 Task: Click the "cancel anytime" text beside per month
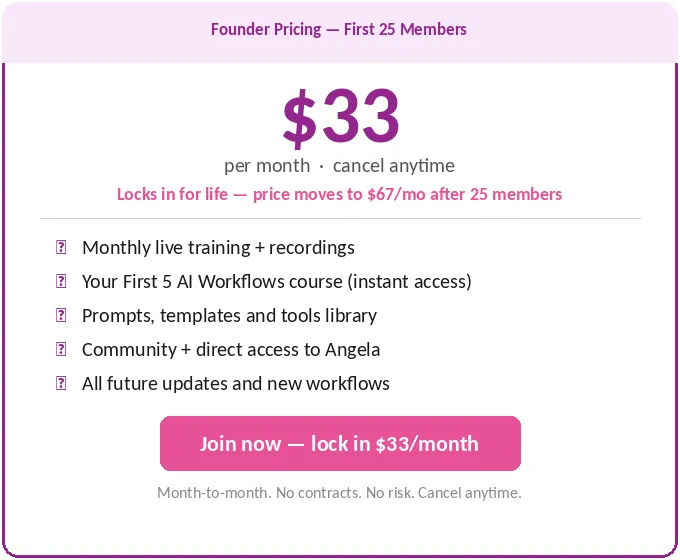(394, 166)
